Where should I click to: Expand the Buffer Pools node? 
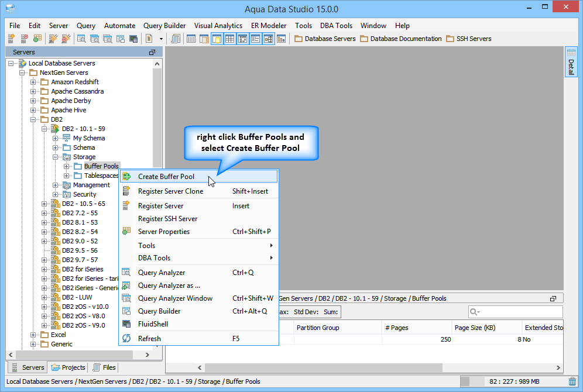[67, 167]
